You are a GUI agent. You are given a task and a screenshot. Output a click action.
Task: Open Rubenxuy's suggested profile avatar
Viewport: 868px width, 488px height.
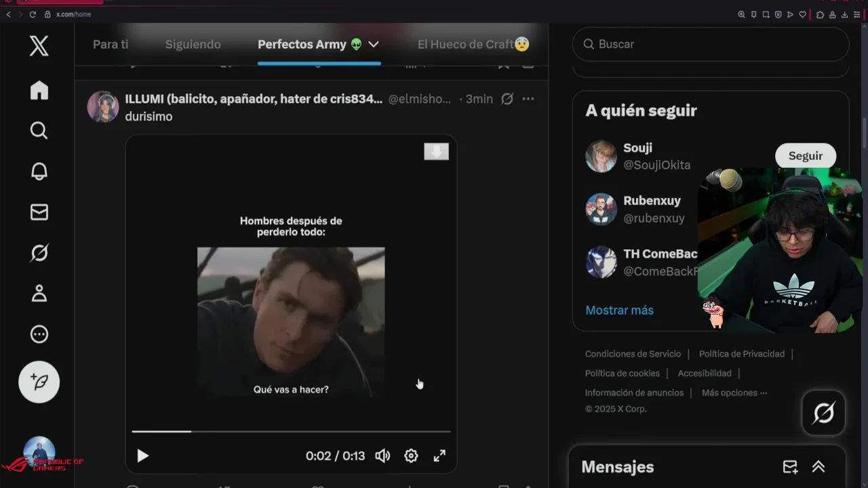[601, 209]
